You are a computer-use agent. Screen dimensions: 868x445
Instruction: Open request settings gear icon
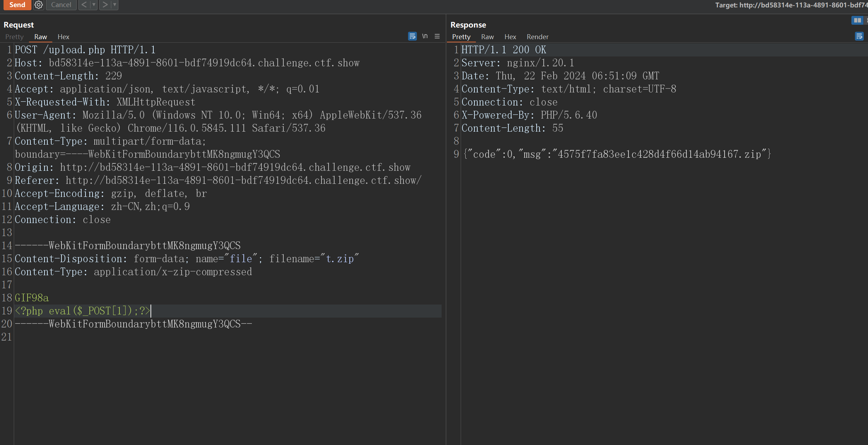(x=39, y=5)
